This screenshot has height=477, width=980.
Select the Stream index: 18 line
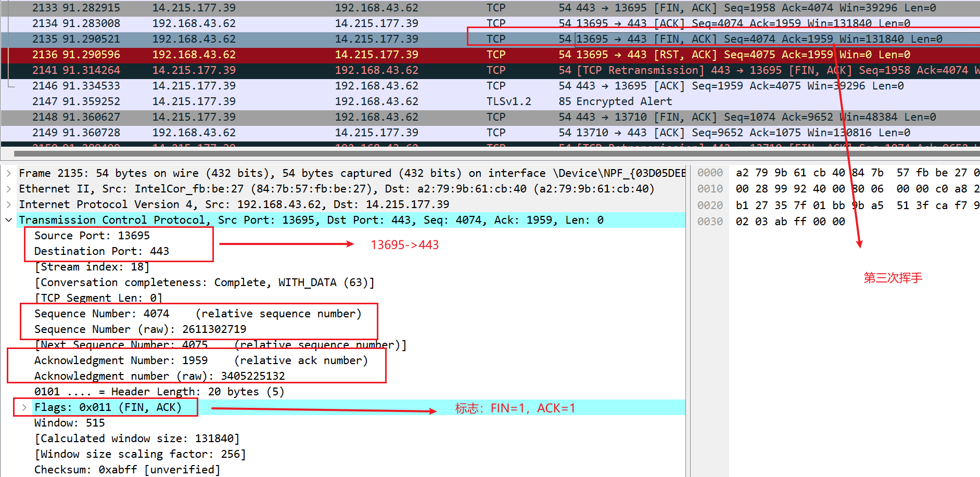click(92, 267)
